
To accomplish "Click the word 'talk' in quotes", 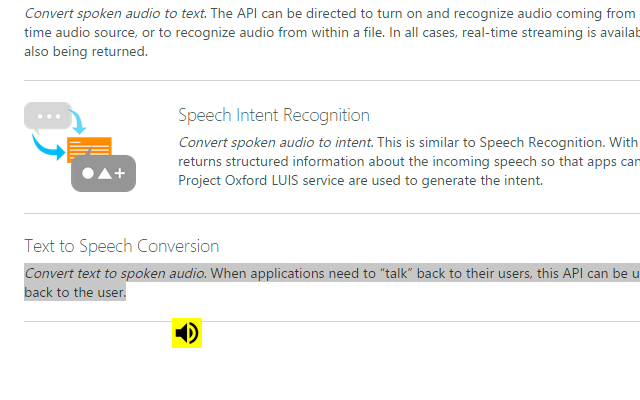I will 396,273.
